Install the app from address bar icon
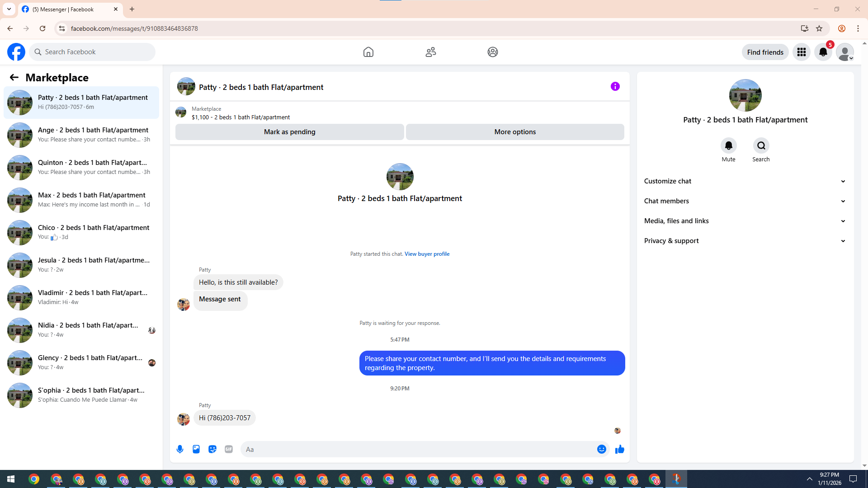This screenshot has height=488, width=868. tap(804, 28)
